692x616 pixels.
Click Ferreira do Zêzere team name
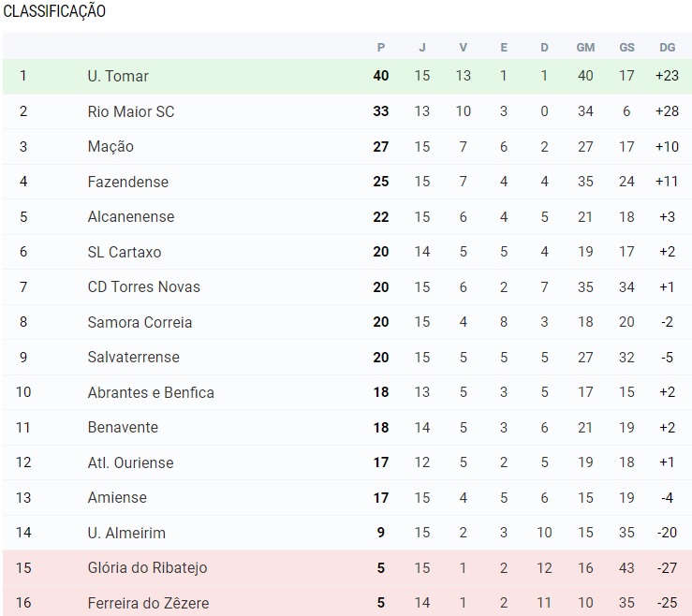148,603
